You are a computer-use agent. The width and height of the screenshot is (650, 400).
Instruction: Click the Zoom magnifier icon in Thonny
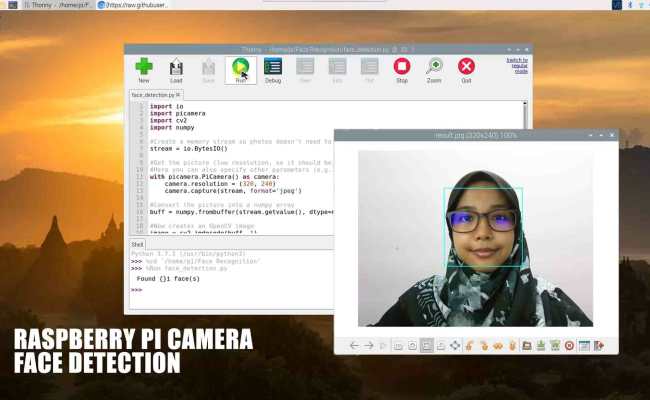pos(434,70)
